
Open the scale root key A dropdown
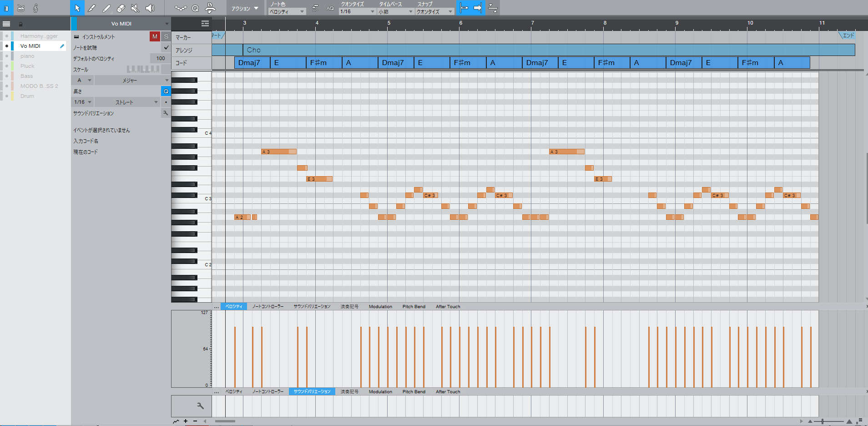pyautogui.click(x=83, y=80)
